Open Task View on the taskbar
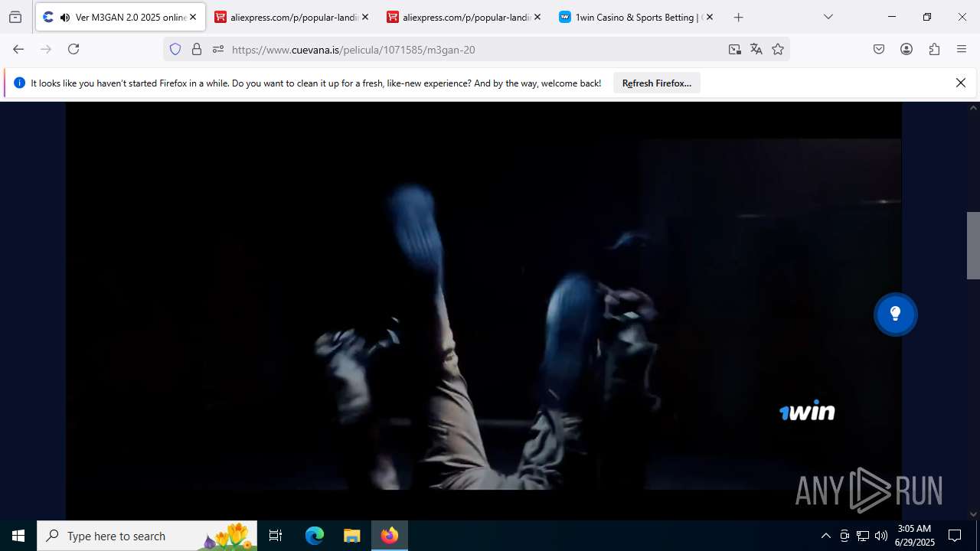The height and width of the screenshot is (551, 980). pos(276,536)
